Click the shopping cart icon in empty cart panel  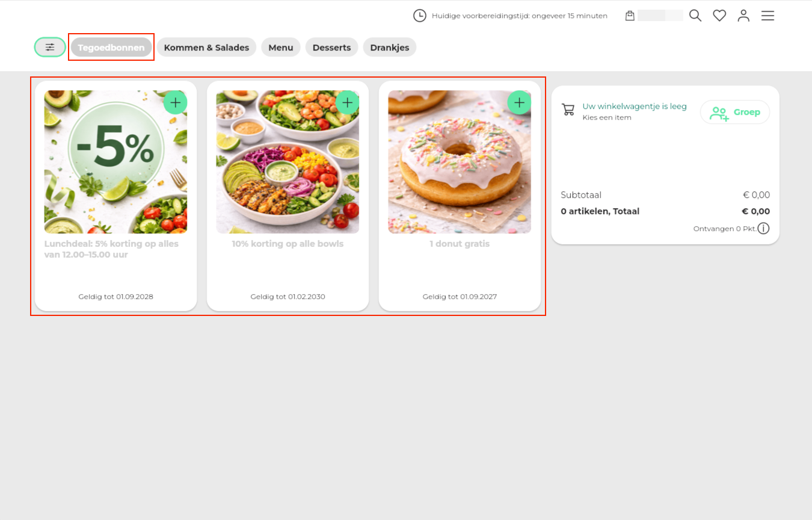(x=568, y=110)
